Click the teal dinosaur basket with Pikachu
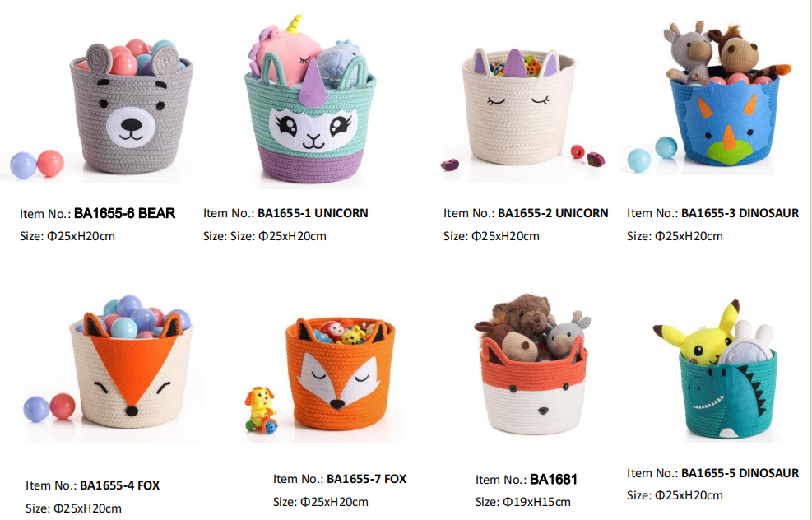 pos(727,393)
